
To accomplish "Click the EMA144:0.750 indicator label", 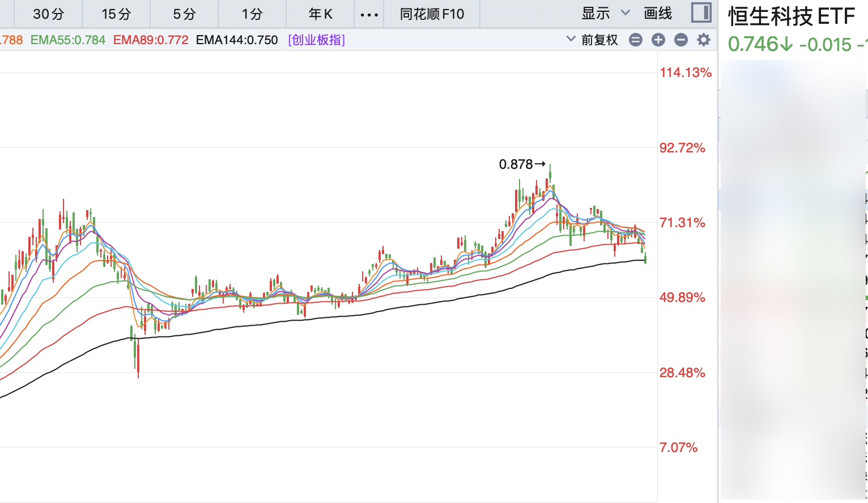I will (237, 40).
